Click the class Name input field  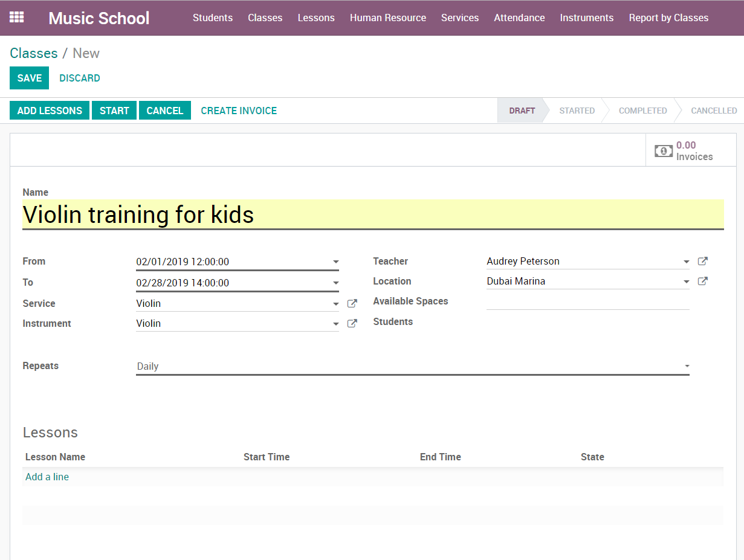point(372,214)
